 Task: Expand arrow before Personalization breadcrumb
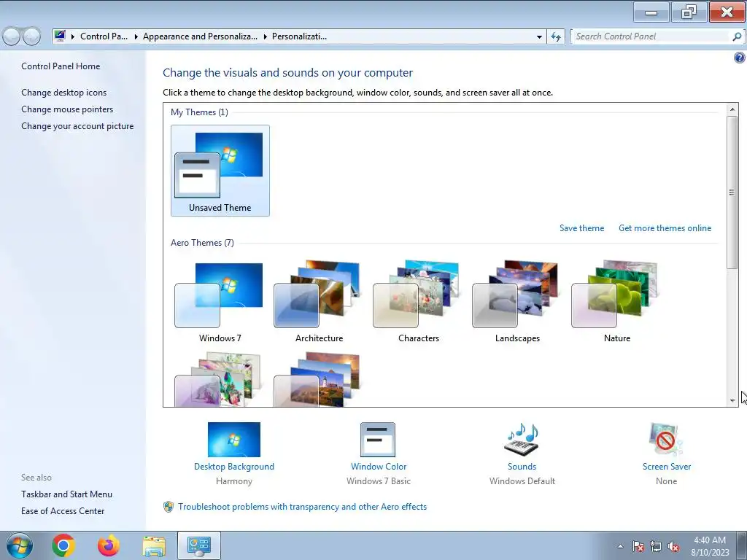tap(266, 36)
